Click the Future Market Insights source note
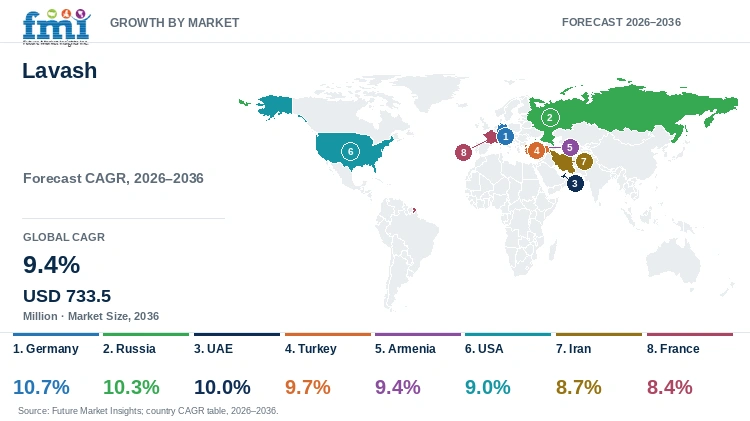 pos(148,410)
